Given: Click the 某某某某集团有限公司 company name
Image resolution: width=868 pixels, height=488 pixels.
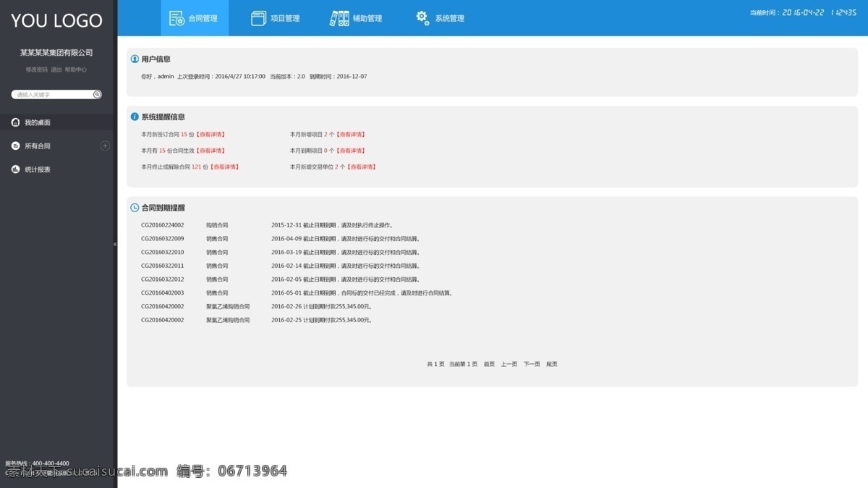Looking at the screenshot, I should 56,53.
